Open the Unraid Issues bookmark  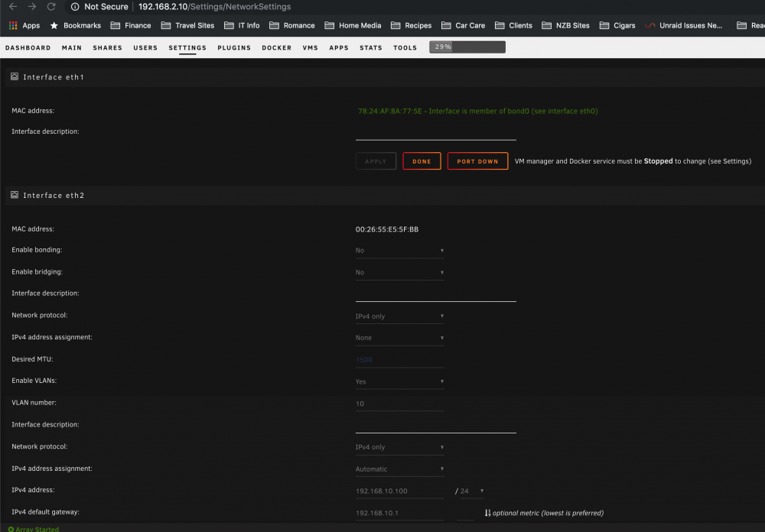pyautogui.click(x=683, y=25)
